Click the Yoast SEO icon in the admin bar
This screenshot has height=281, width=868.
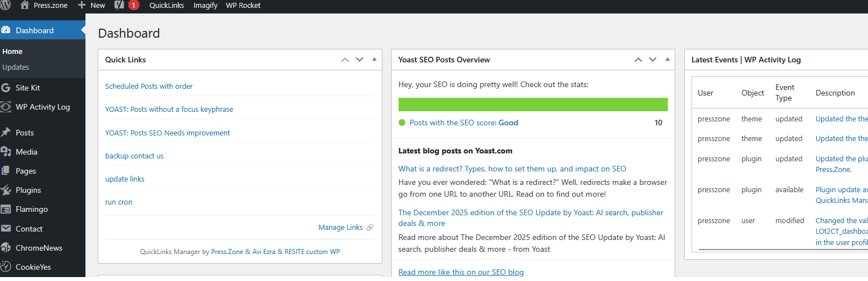click(x=119, y=5)
